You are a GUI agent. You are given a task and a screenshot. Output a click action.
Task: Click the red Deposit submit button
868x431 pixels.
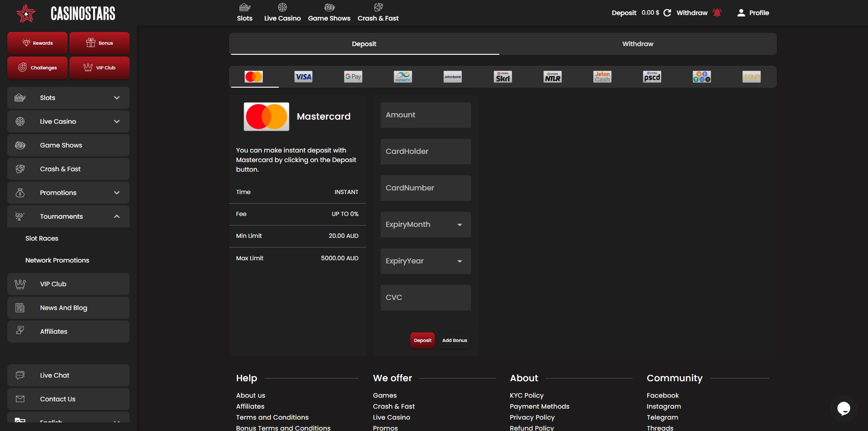423,341
